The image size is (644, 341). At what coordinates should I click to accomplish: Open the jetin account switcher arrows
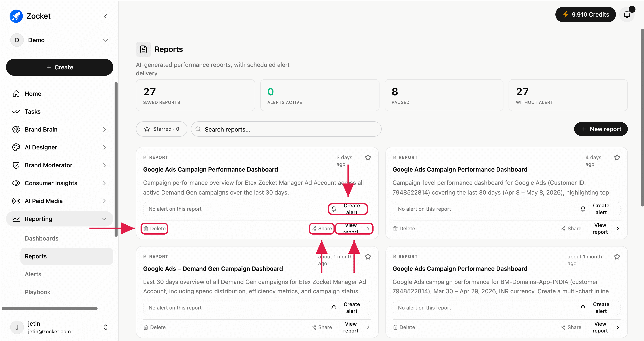coord(105,328)
